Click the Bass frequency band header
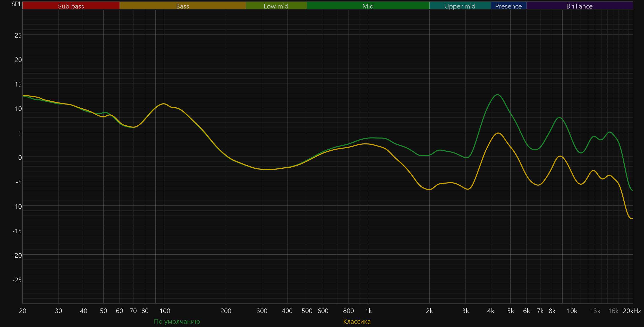 coord(182,6)
